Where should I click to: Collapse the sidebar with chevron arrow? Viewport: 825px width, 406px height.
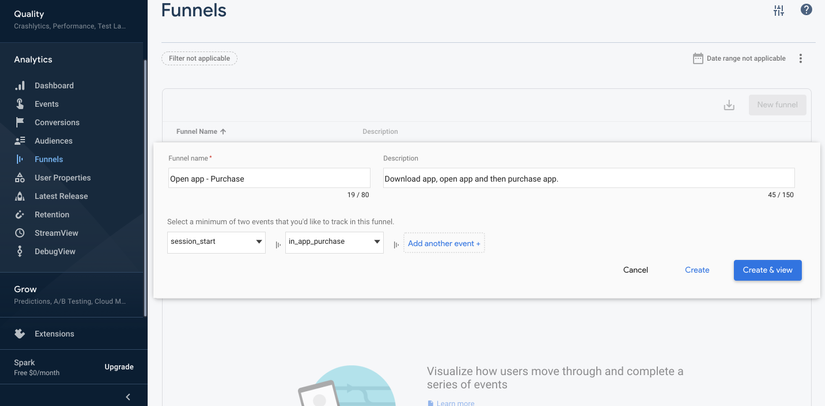coord(128,397)
